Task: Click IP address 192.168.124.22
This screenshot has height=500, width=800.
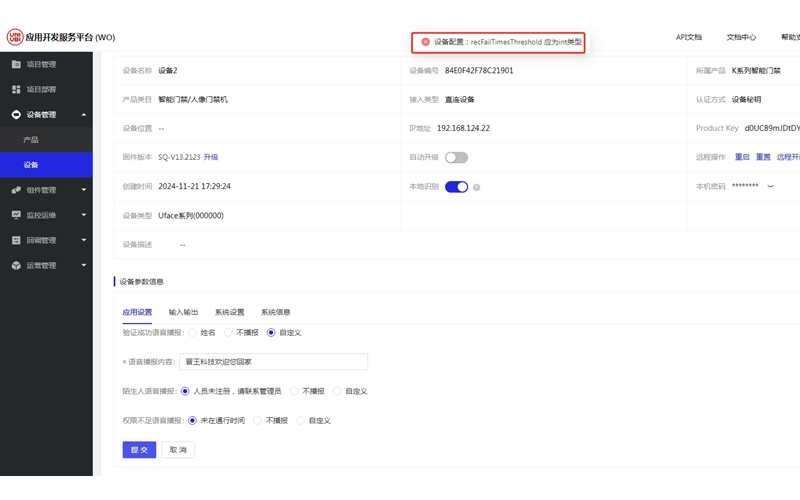Action: point(463,128)
